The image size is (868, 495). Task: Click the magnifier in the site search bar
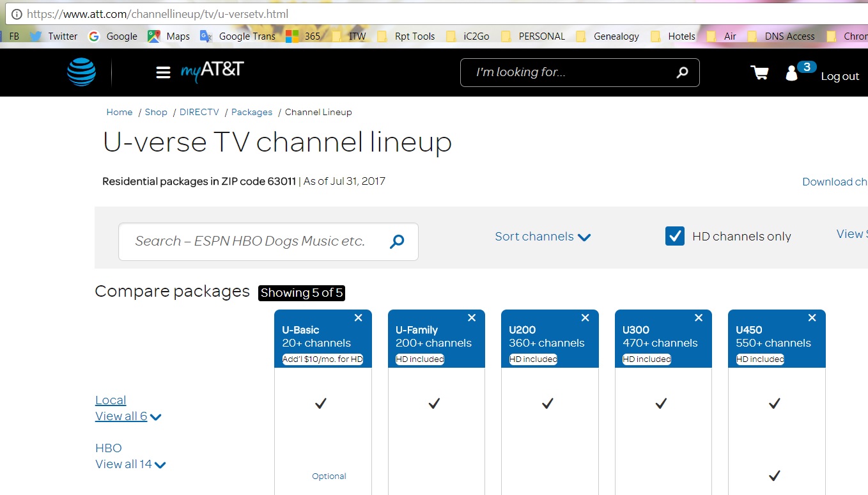point(683,72)
